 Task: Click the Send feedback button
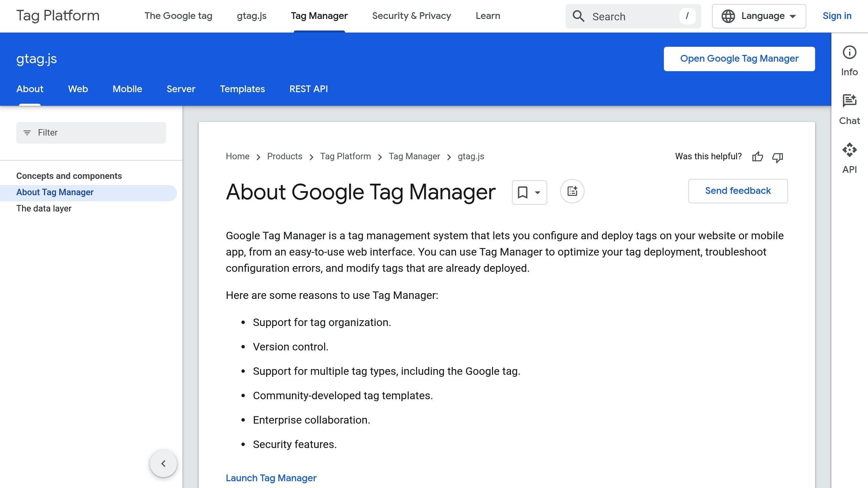tap(738, 191)
